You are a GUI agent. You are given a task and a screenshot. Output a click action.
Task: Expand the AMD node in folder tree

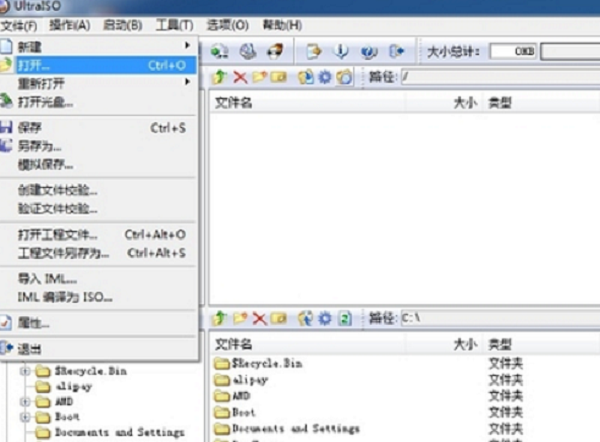(x=25, y=402)
